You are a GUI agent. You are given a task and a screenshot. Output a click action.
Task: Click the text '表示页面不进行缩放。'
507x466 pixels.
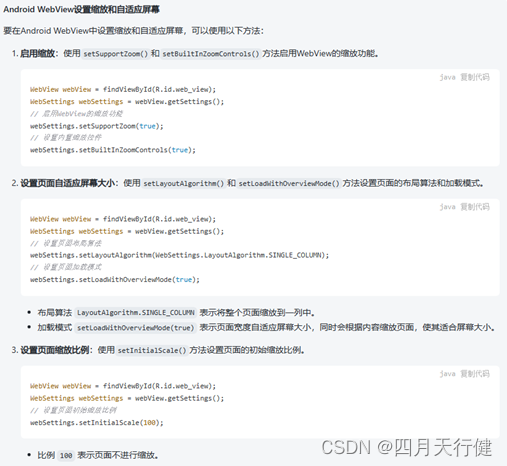118,455
